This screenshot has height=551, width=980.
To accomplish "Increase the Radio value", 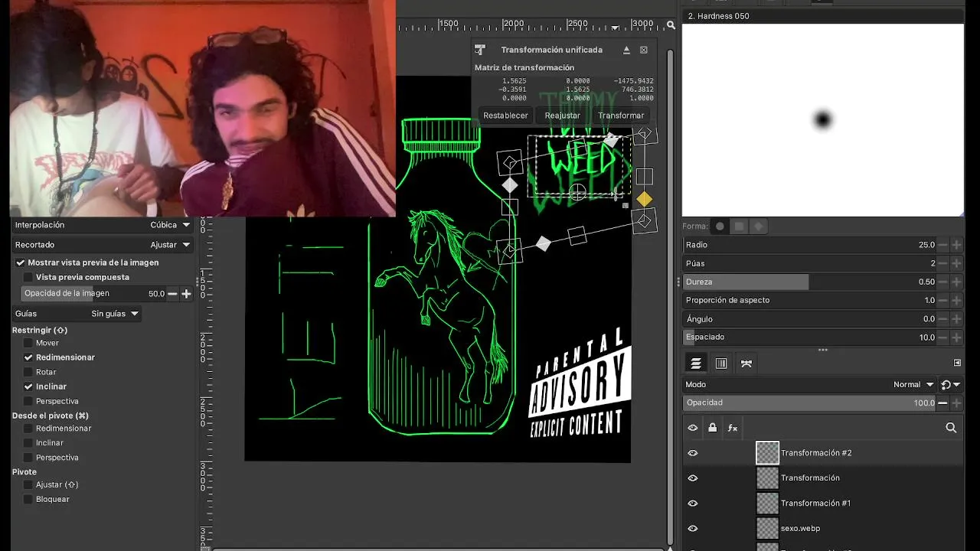I will [956, 245].
